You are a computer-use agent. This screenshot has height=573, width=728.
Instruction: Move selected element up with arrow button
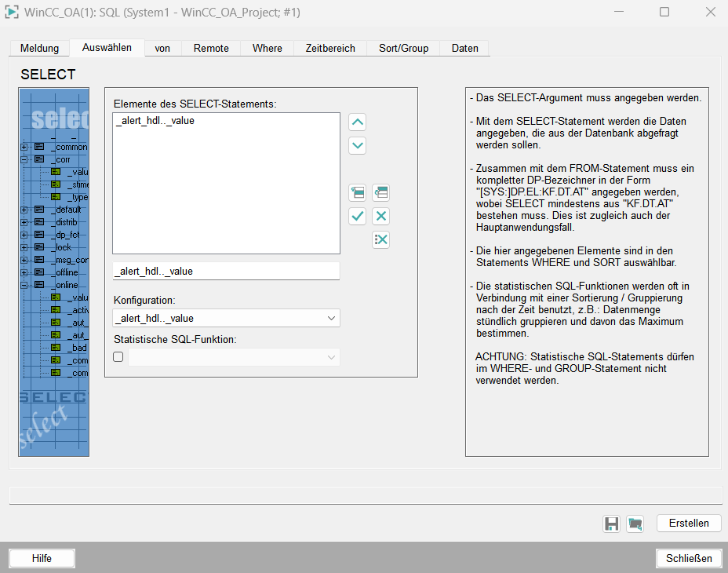[x=357, y=122]
